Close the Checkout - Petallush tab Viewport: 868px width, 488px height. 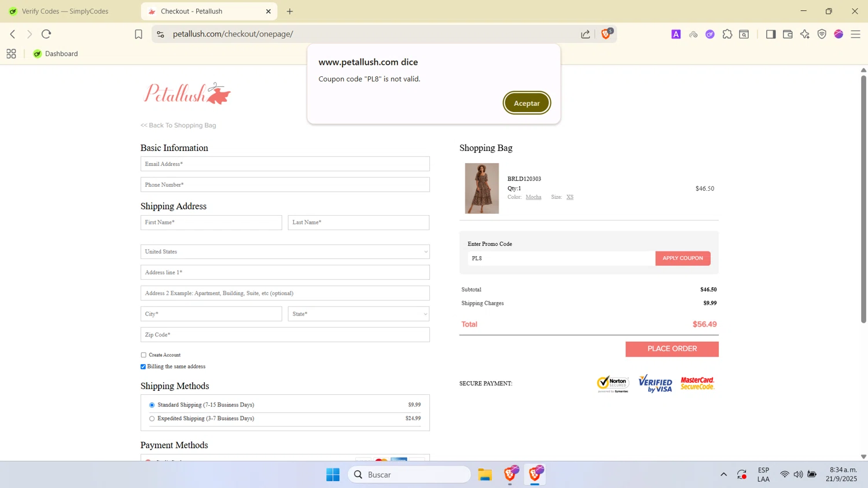(269, 11)
